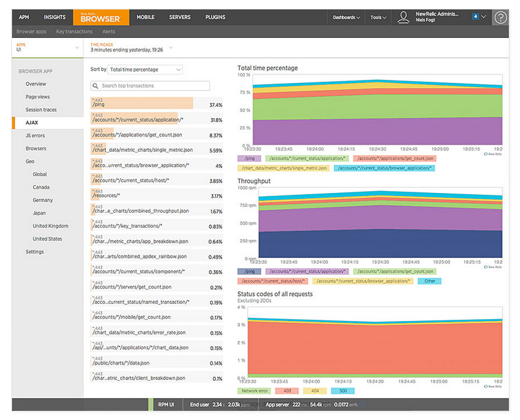Click New Relic logo under Throughput chart
Image resolution: width=520 pixels, height=420 pixels.
point(493,267)
